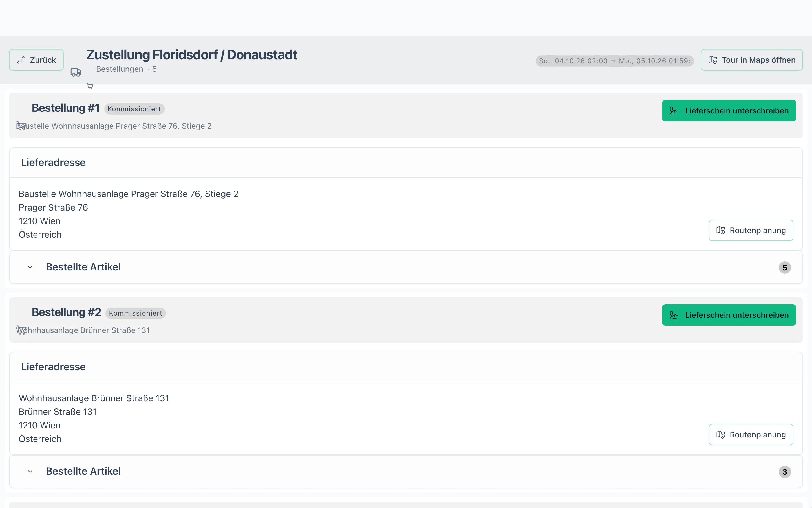The image size is (812, 508).
Task: Expand Bestellte Artikel chevron for Bestellung #1
Action: pos(30,267)
